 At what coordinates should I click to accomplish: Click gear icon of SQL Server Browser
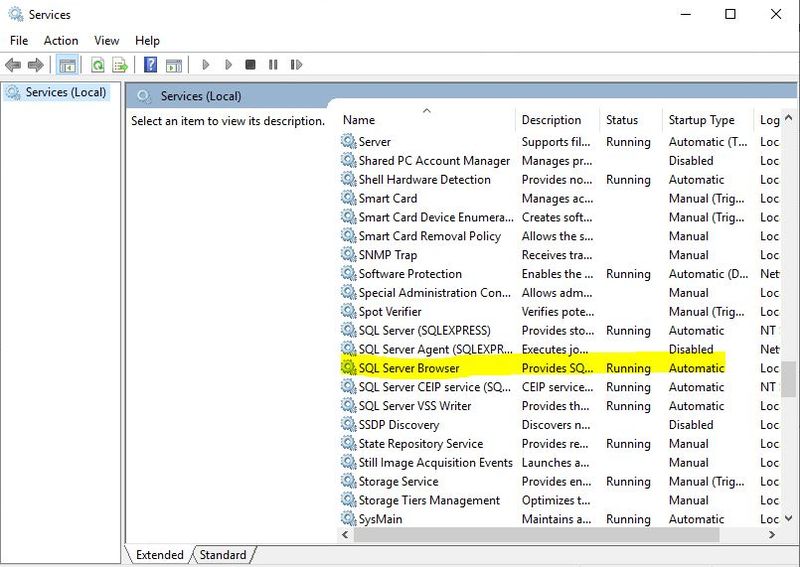pyautogui.click(x=348, y=367)
